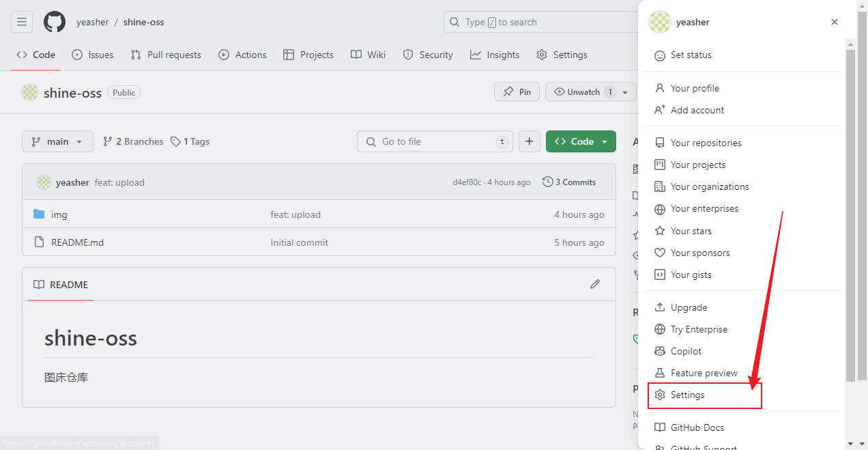
Task: Click the GitHub Octocat logo
Action: (55, 22)
